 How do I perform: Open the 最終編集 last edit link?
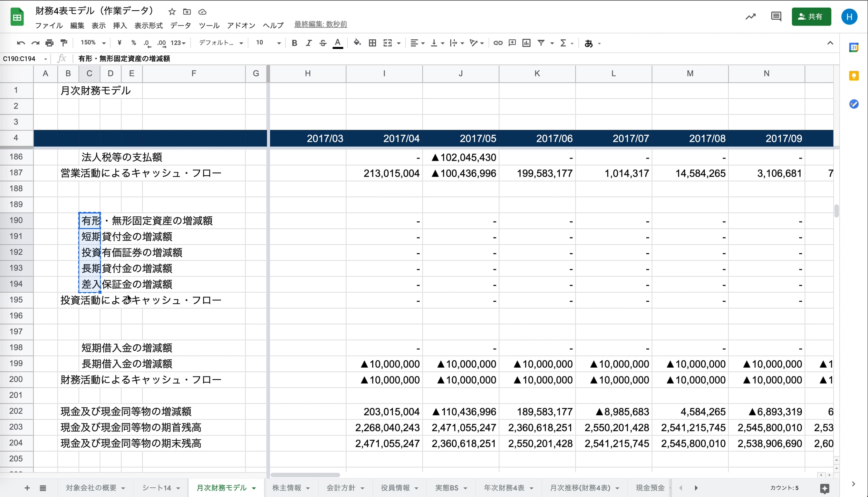(320, 25)
